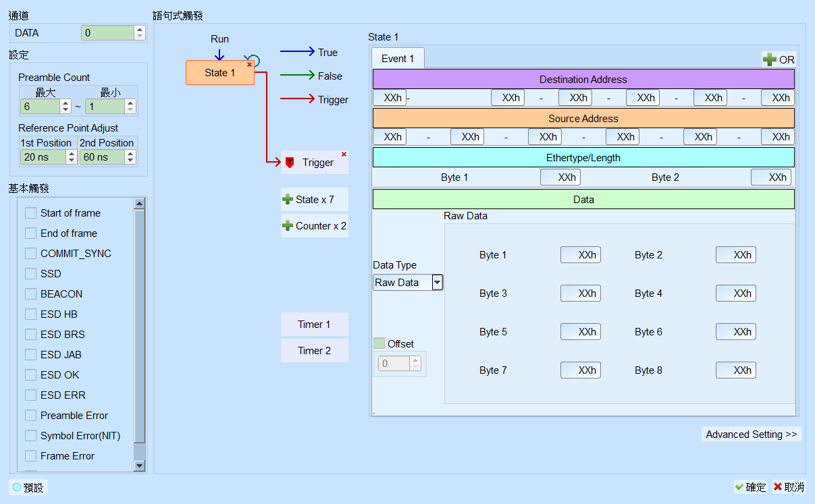Toggle the Offset checkbox
This screenshot has height=504, width=815.
pos(379,343)
